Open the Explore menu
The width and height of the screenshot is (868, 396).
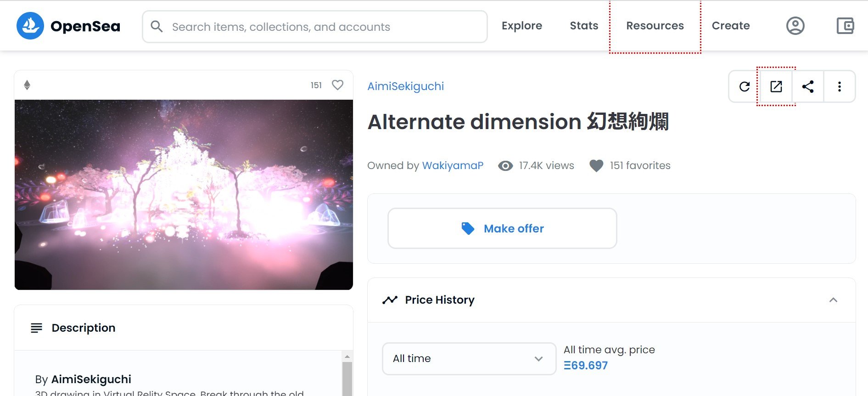coord(522,26)
